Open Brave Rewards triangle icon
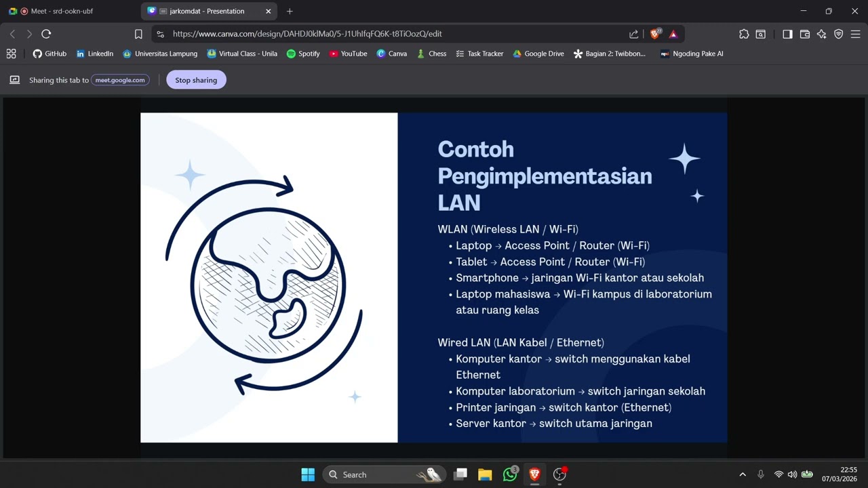 (673, 34)
